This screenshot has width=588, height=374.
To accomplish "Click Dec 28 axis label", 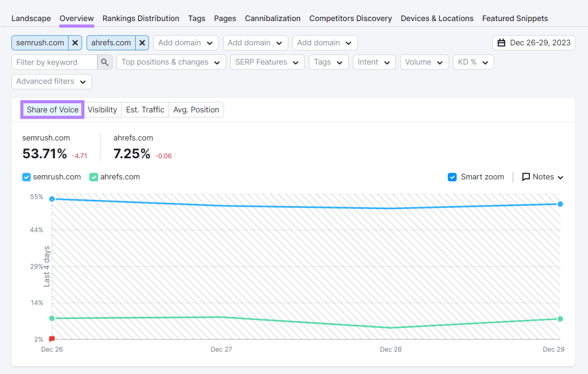I will (x=391, y=349).
